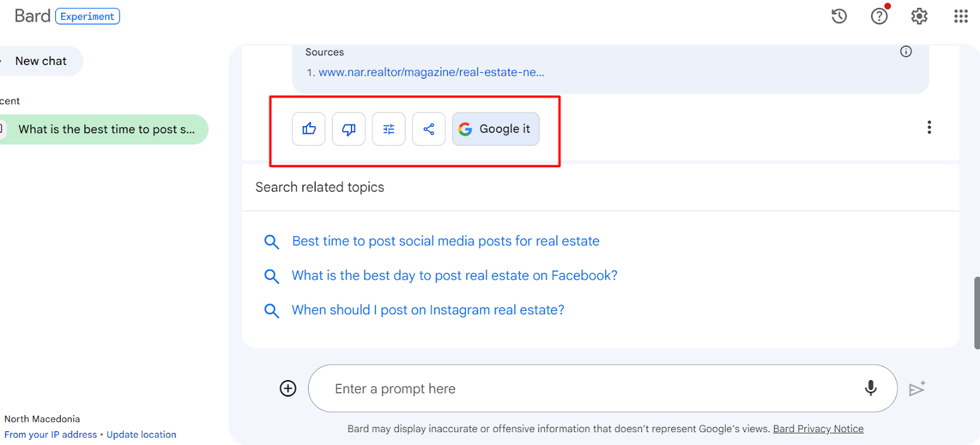Image resolution: width=980 pixels, height=445 pixels.
Task: Click the Update location link
Action: (141, 435)
